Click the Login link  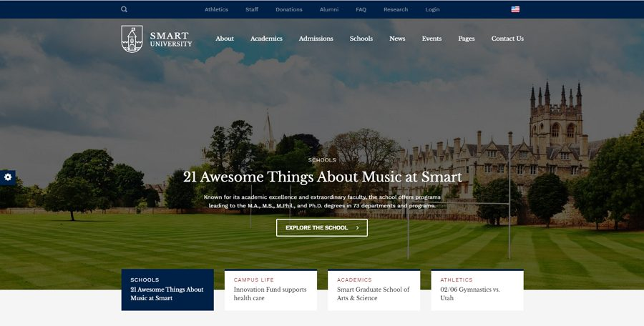tap(432, 9)
